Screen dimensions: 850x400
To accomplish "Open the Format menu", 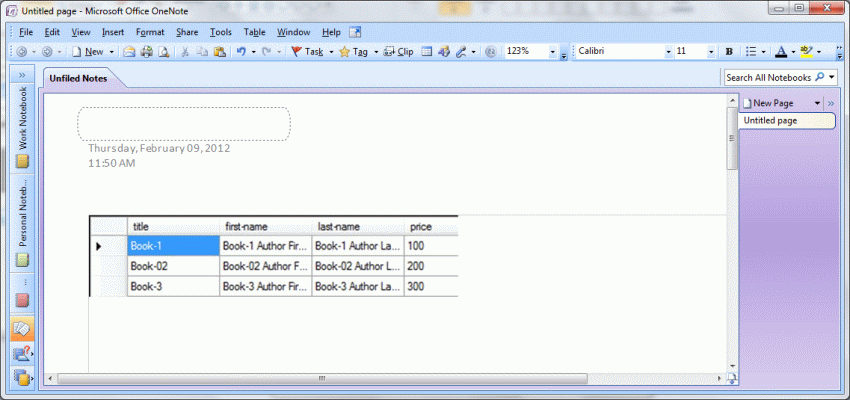I will 150,33.
